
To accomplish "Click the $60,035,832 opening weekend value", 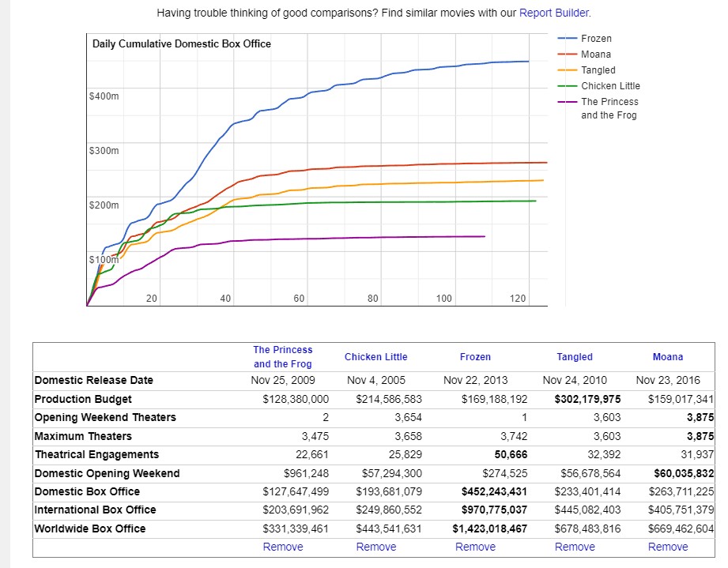I will coord(684,473).
